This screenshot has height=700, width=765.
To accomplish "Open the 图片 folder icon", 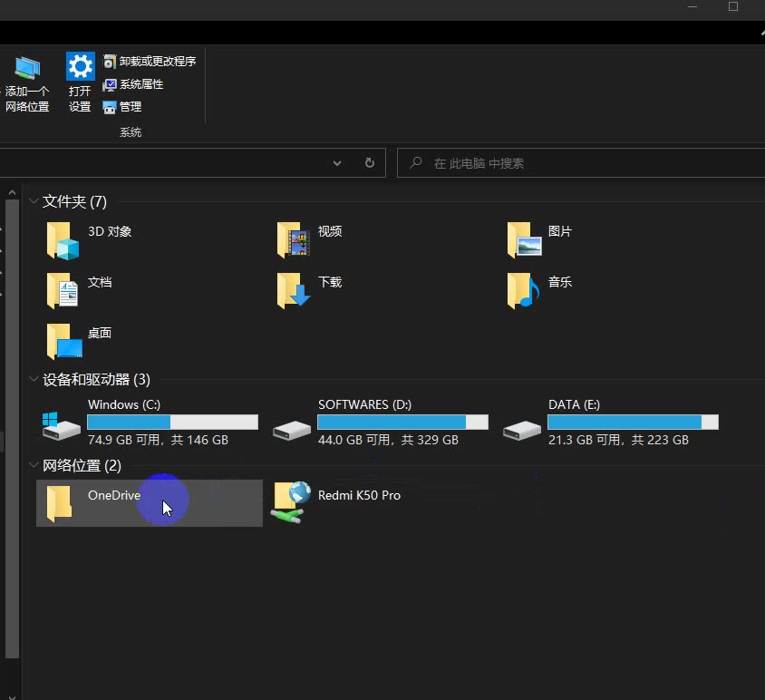I will click(x=524, y=240).
